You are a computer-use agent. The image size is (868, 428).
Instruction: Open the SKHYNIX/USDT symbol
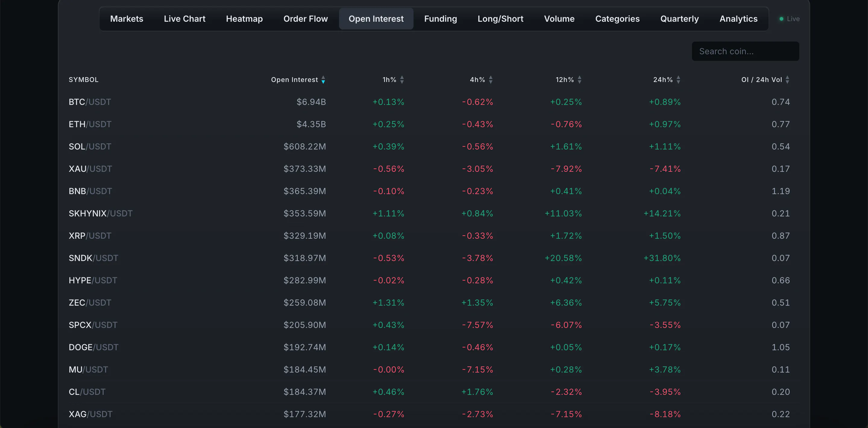[x=101, y=213]
